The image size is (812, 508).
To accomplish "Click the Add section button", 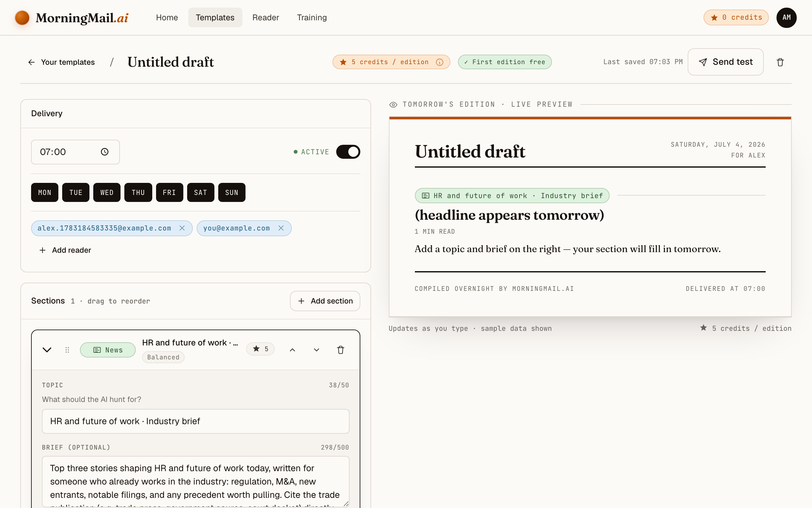I will pos(325,301).
